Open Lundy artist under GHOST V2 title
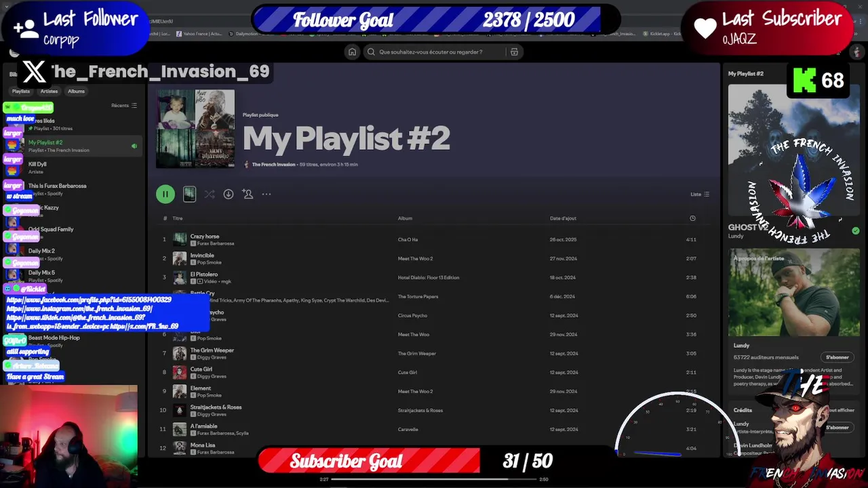The image size is (868, 488). tap(736, 236)
